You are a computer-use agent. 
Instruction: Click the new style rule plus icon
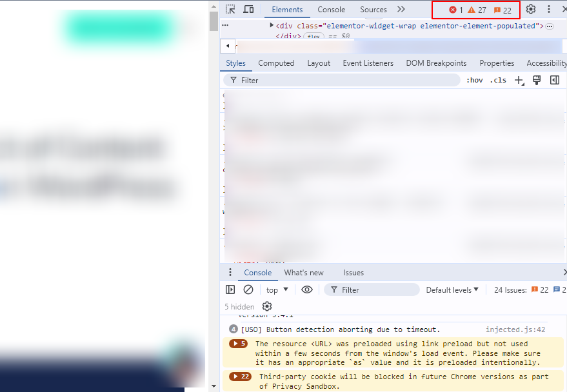(519, 81)
